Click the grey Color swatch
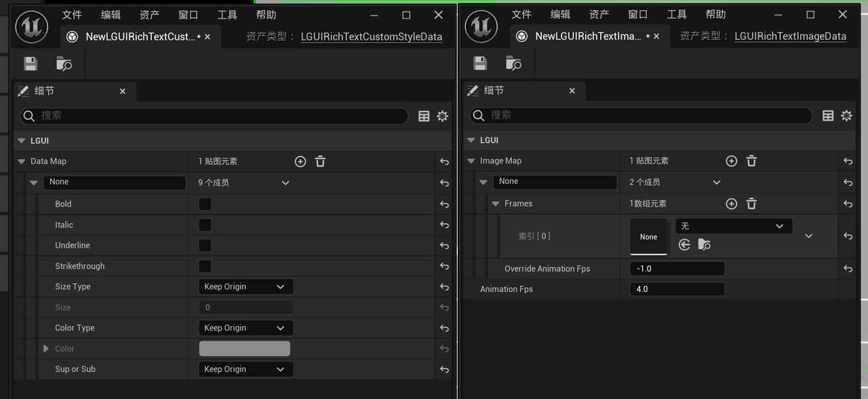Viewport: 868px width, 399px height. (244, 349)
